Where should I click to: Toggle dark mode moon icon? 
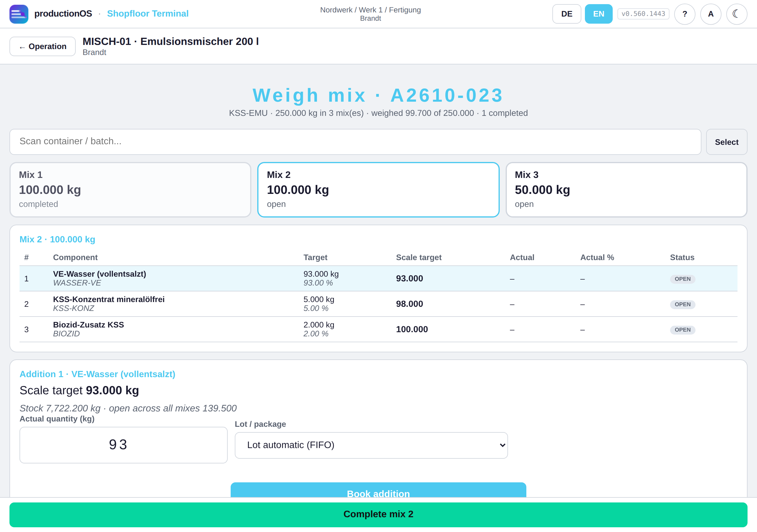click(x=736, y=14)
